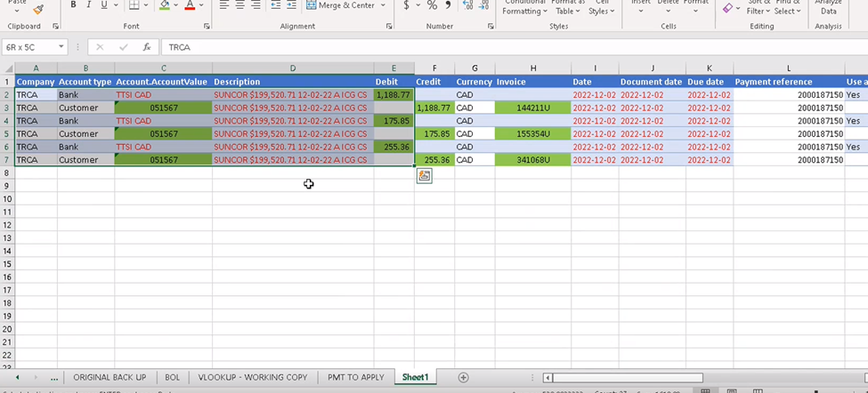Select column H header
This screenshot has width=868, height=393.
[x=533, y=68]
